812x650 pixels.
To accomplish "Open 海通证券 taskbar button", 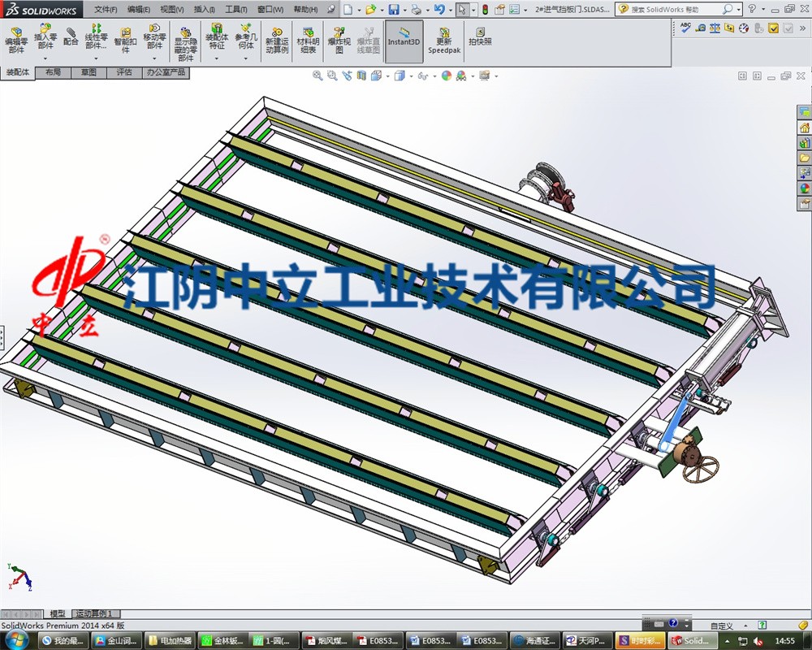I will pos(535,641).
